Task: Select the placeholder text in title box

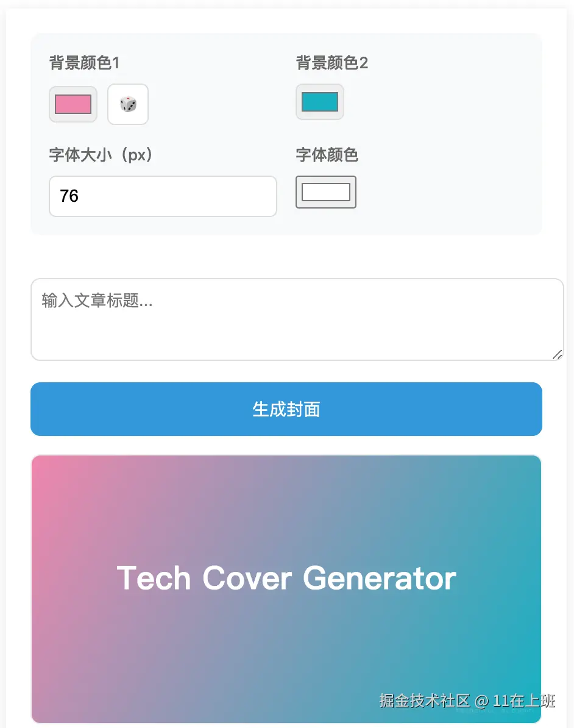Action: click(97, 301)
